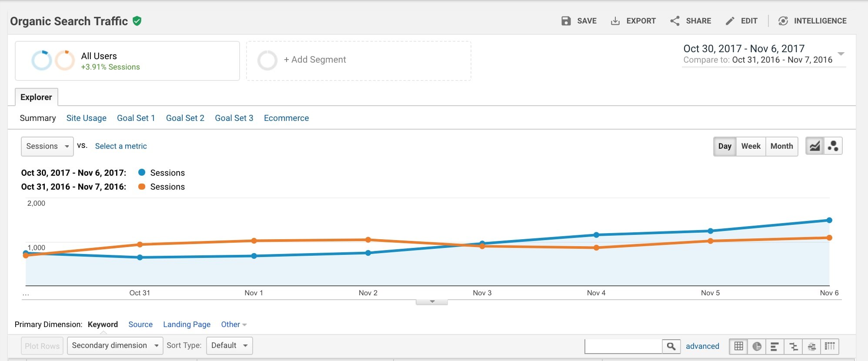The height and width of the screenshot is (361, 868).
Task: Click the Export download icon
Action: tap(615, 21)
